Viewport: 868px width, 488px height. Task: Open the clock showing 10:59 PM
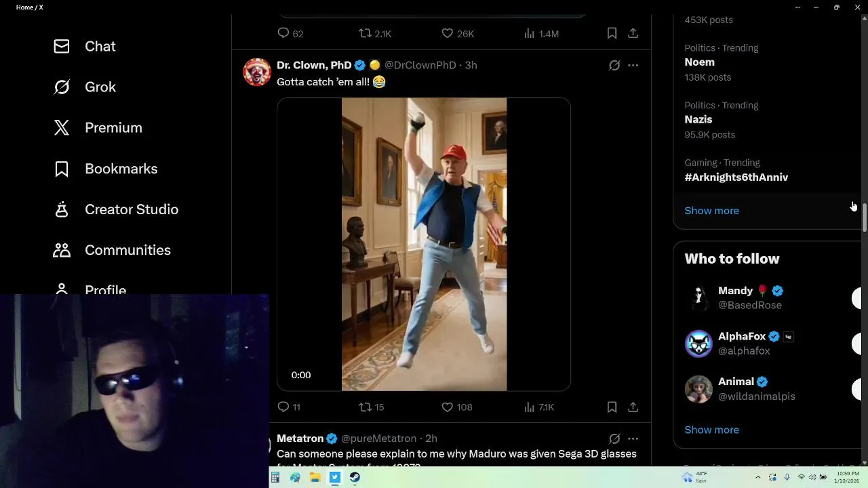[x=848, y=477]
